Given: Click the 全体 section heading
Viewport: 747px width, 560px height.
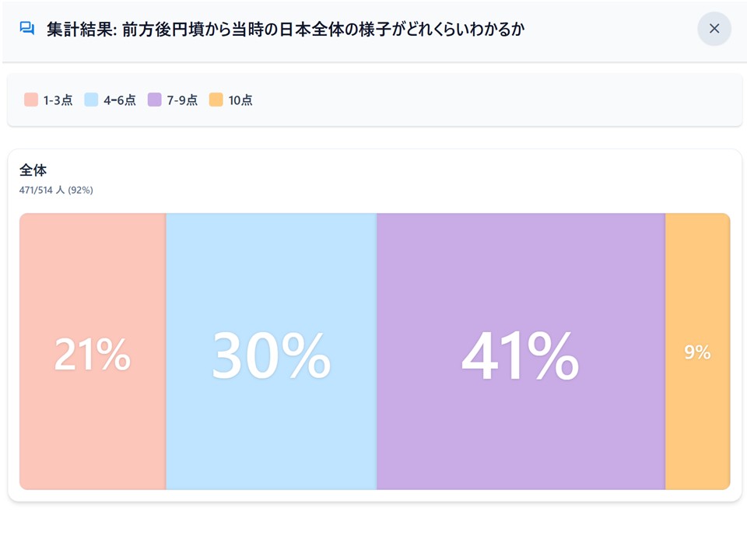Looking at the screenshot, I should click(x=33, y=170).
